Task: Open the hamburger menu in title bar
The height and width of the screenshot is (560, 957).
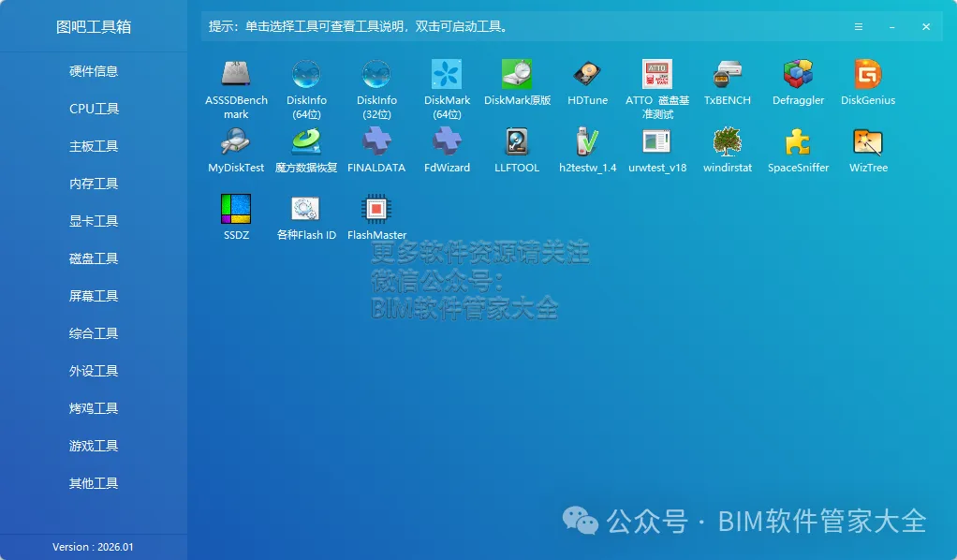Action: (x=858, y=27)
